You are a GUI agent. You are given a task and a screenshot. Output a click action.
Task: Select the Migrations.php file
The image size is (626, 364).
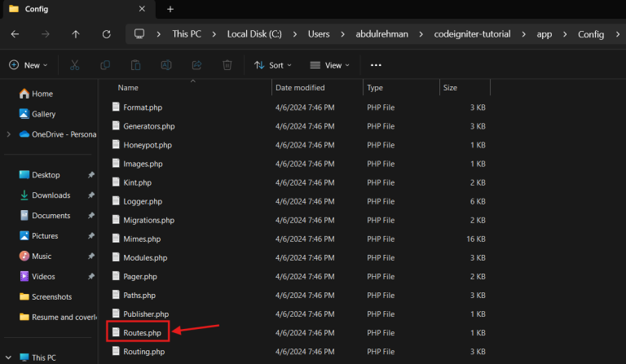pos(143,220)
